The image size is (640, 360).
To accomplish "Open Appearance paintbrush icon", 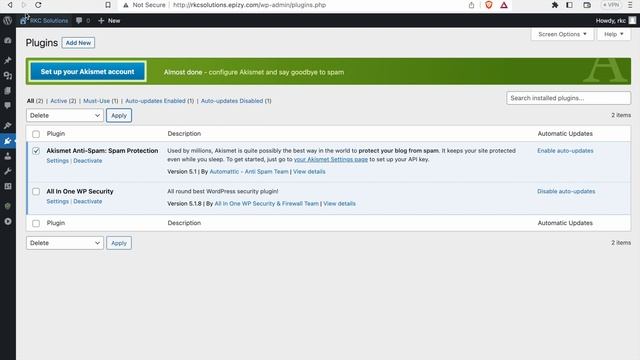I will [8, 126].
